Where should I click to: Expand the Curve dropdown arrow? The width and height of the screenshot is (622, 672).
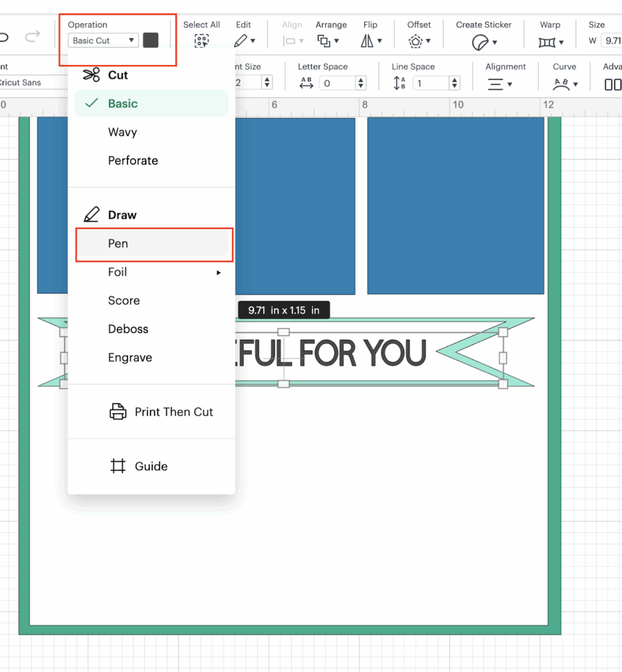click(575, 85)
